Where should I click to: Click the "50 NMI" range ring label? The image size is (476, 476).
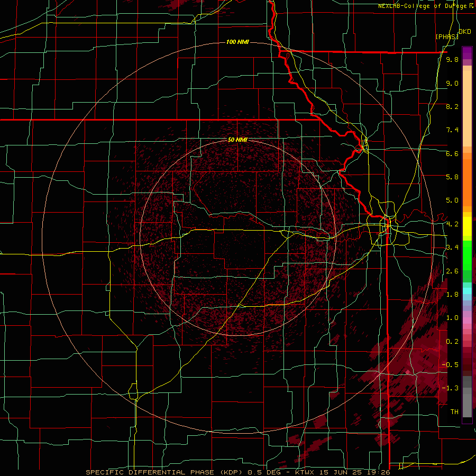click(x=237, y=140)
